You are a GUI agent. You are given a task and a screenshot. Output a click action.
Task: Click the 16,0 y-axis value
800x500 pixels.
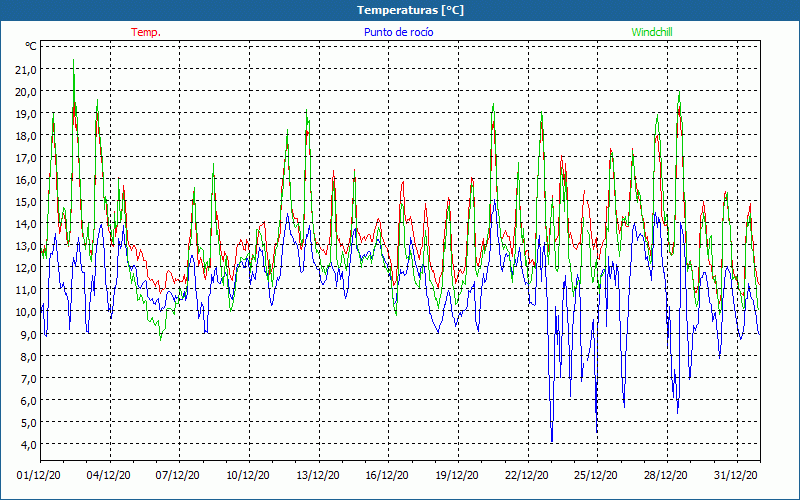pos(26,180)
